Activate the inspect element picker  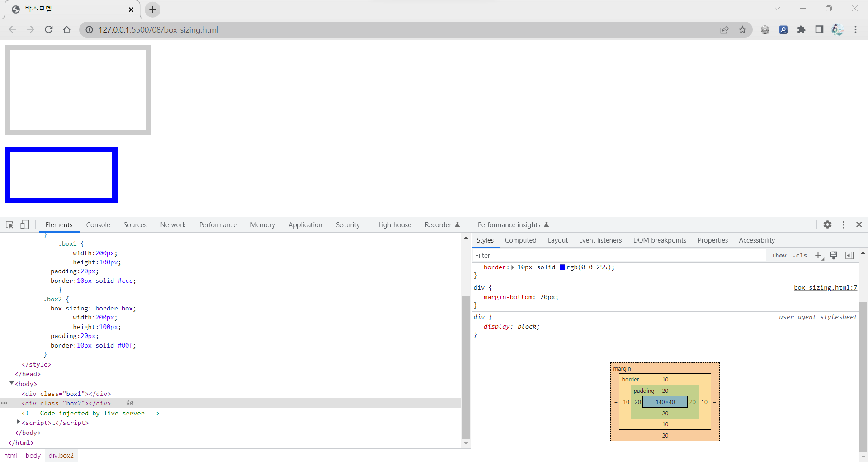(9, 224)
